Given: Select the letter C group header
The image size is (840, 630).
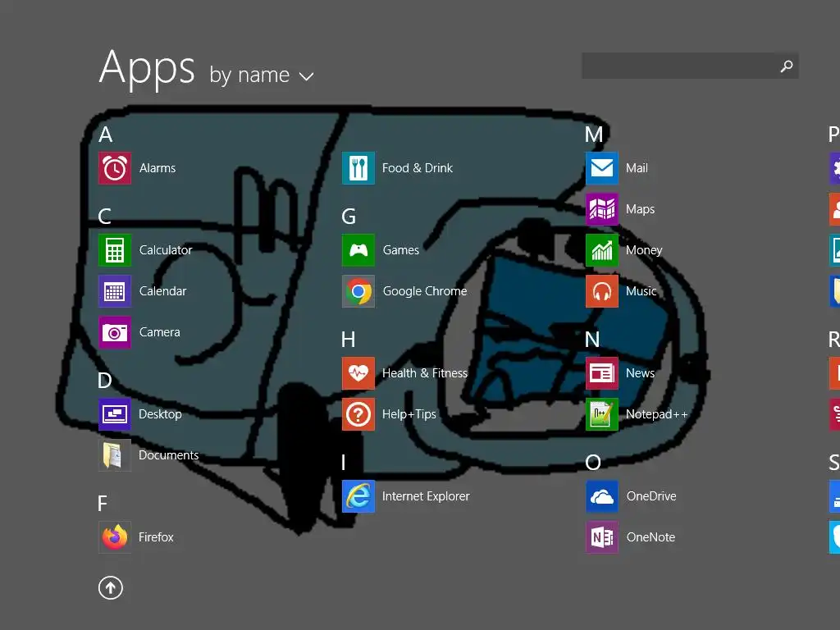Looking at the screenshot, I should tap(104, 217).
